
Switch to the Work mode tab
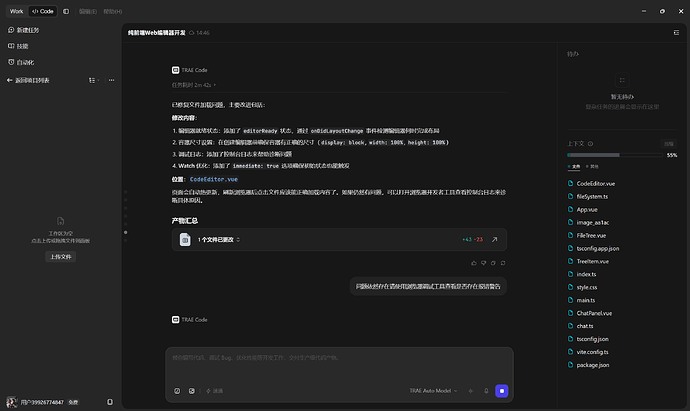coord(16,11)
